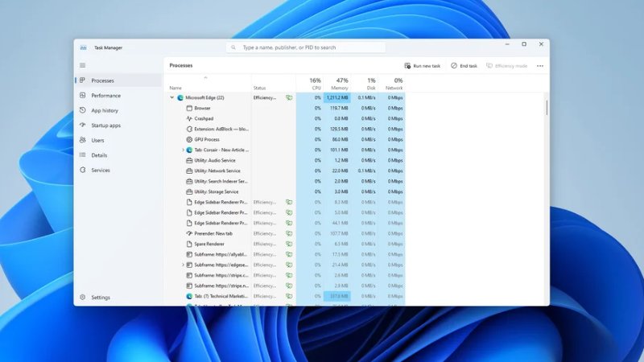
Task: Switch to the Performance page
Action: click(118, 95)
